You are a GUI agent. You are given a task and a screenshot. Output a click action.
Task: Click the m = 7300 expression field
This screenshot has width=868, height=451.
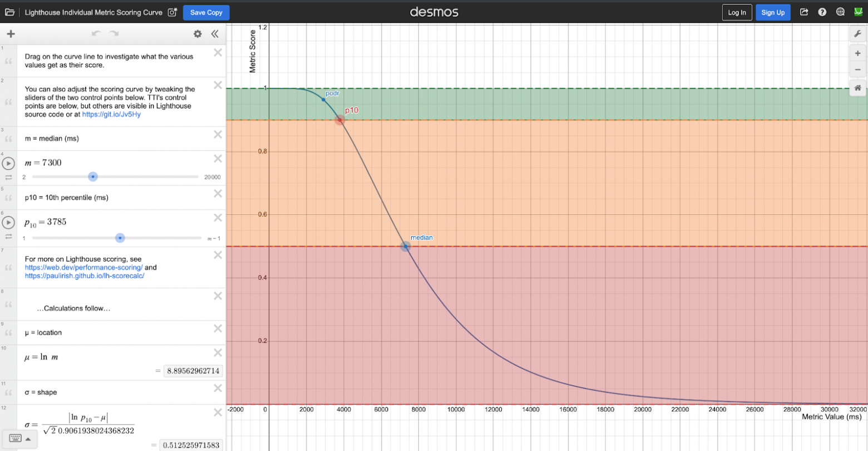43,163
